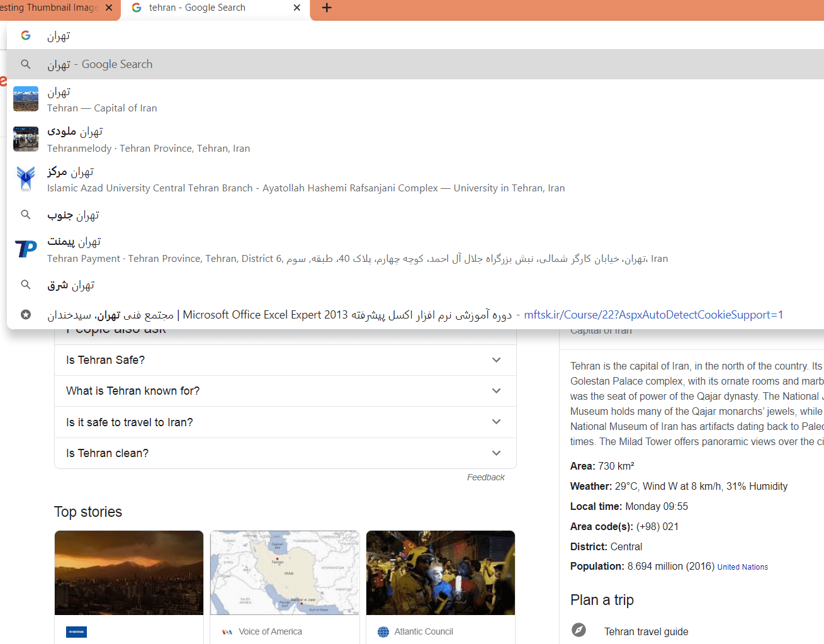This screenshot has height=644, width=824.
Task: Click the District: Central fact
Action: [606, 547]
